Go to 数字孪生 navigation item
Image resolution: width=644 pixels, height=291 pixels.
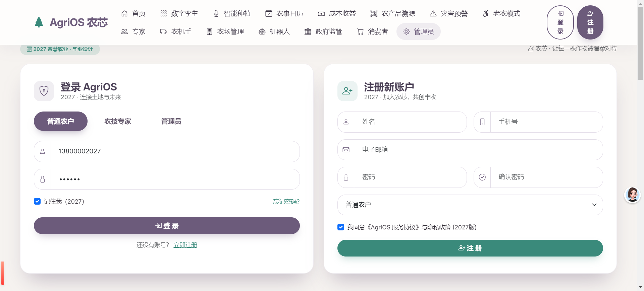[x=179, y=13]
